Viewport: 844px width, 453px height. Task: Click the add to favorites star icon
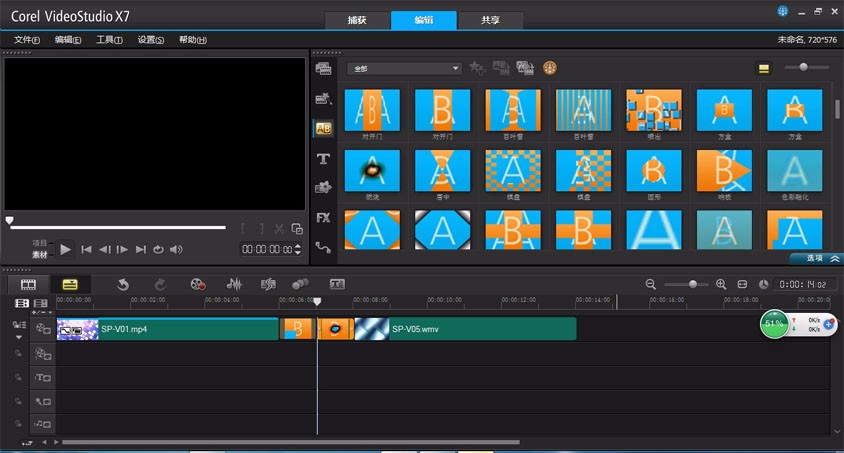coord(477,68)
